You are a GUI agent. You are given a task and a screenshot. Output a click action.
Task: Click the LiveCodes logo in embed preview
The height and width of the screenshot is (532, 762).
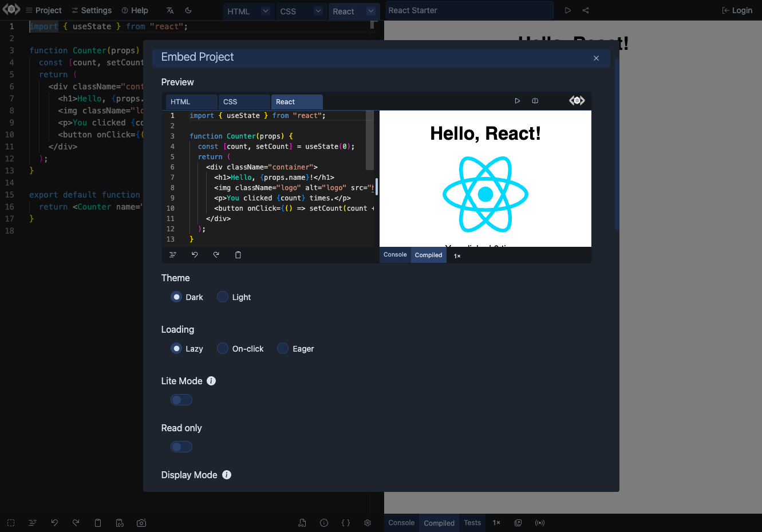[x=577, y=101]
